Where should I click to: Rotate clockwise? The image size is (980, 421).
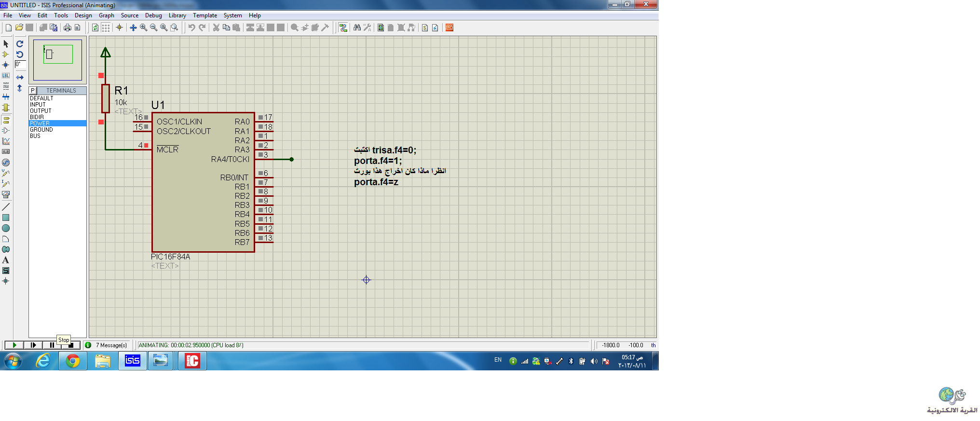tap(20, 44)
